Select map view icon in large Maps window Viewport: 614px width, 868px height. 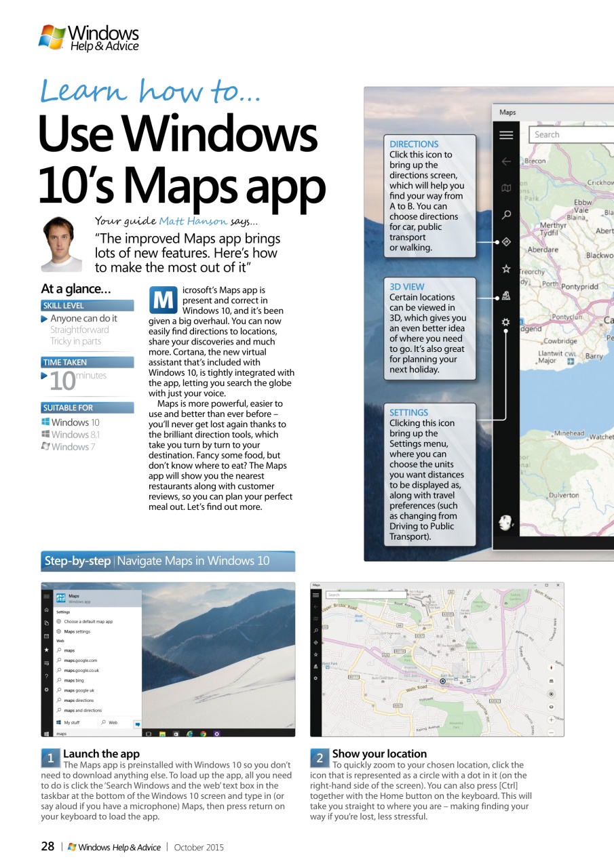pyautogui.click(x=506, y=188)
